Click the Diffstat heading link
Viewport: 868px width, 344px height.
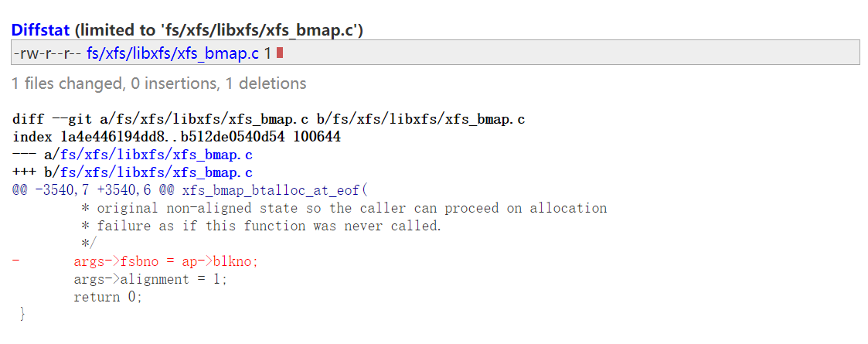[41, 30]
